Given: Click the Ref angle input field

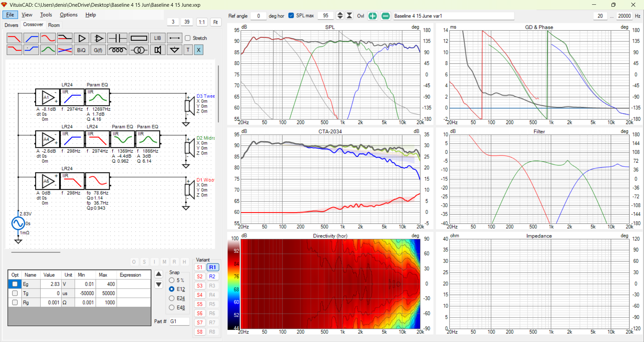Looking at the screenshot, I should point(258,16).
